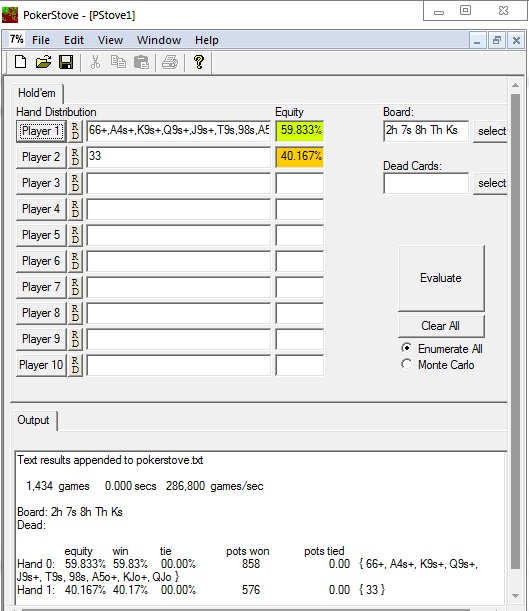Viewport: 529px width, 611px height.
Task: Save using the floppy disk icon
Action: (66, 62)
